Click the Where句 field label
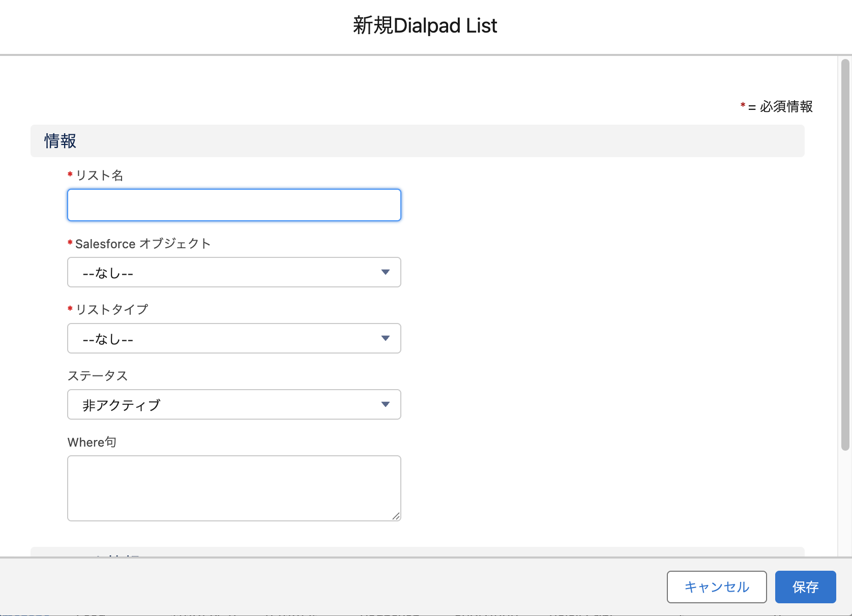This screenshot has height=616, width=852. click(x=92, y=442)
